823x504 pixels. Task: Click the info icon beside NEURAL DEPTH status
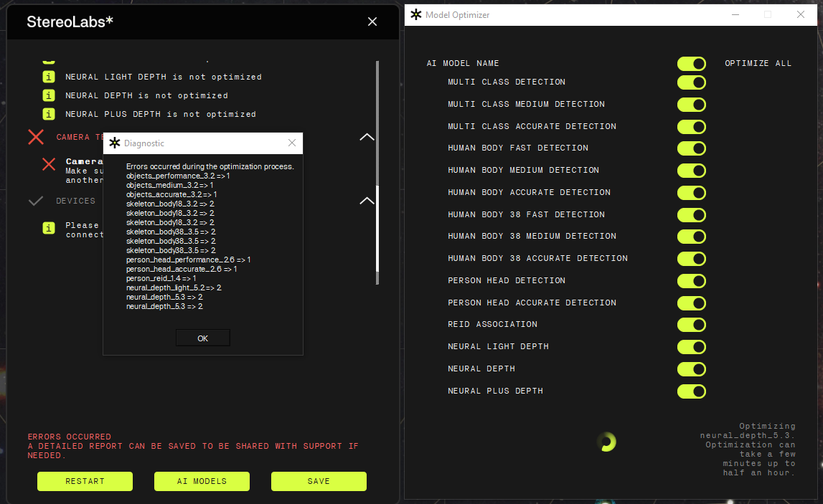(49, 95)
